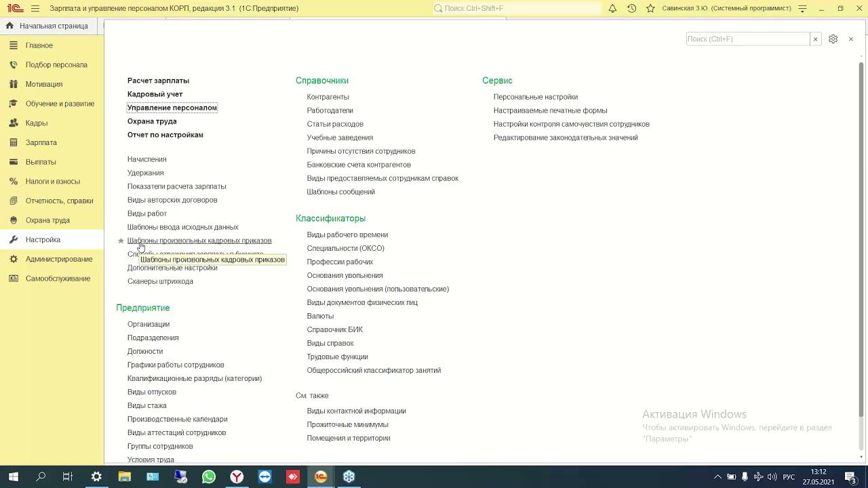
Task: Open the Отчет по настройкам link
Action: click(x=165, y=135)
